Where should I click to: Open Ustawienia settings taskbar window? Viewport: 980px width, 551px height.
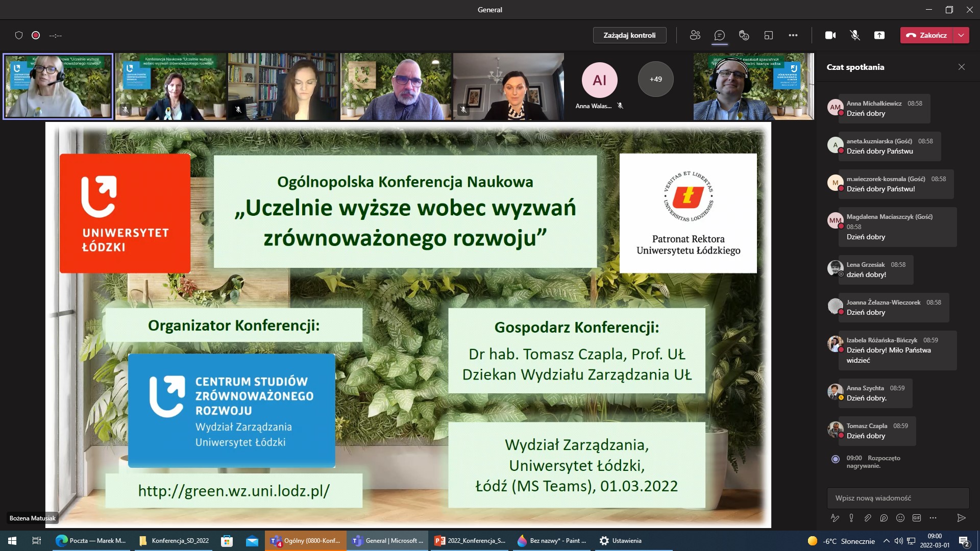(633, 541)
